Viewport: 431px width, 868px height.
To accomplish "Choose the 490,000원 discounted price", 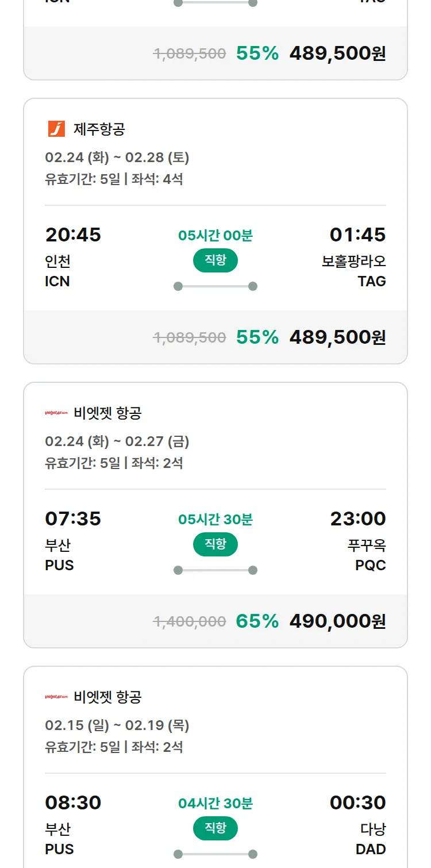I will (337, 621).
